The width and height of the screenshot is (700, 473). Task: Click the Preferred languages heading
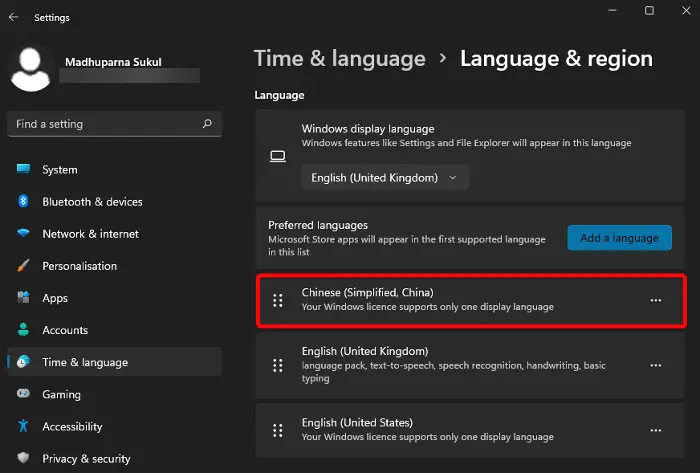pyautogui.click(x=318, y=225)
